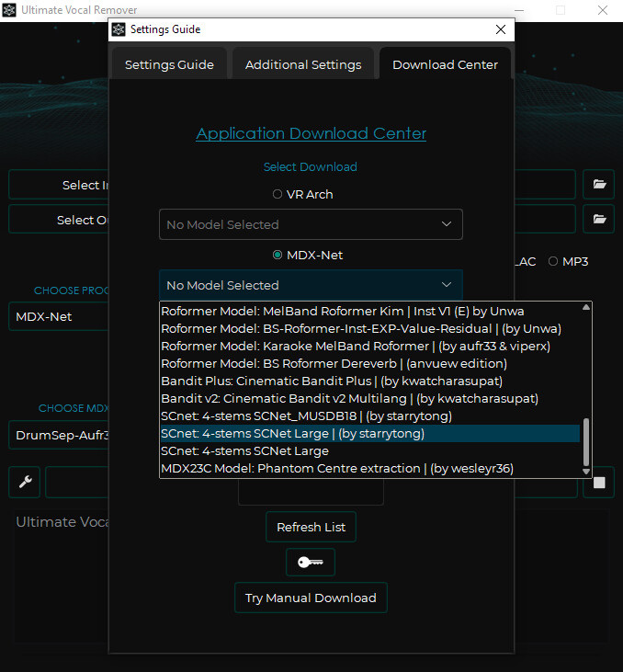
Task: Open the VR Arch model dropdown
Action: point(311,224)
